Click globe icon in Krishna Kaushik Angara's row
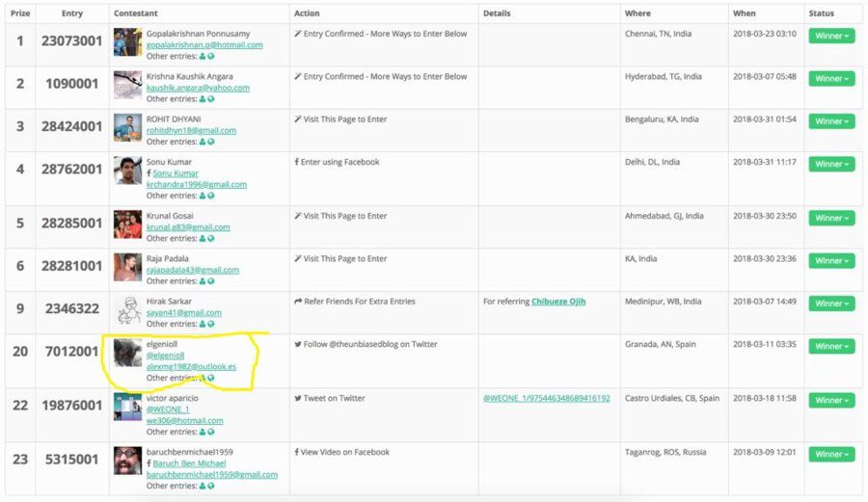This screenshot has width=868, height=502. pos(211,99)
